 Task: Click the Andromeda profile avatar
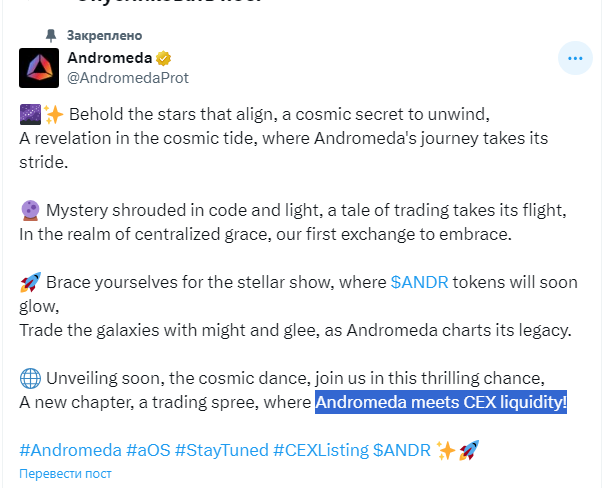click(39, 67)
